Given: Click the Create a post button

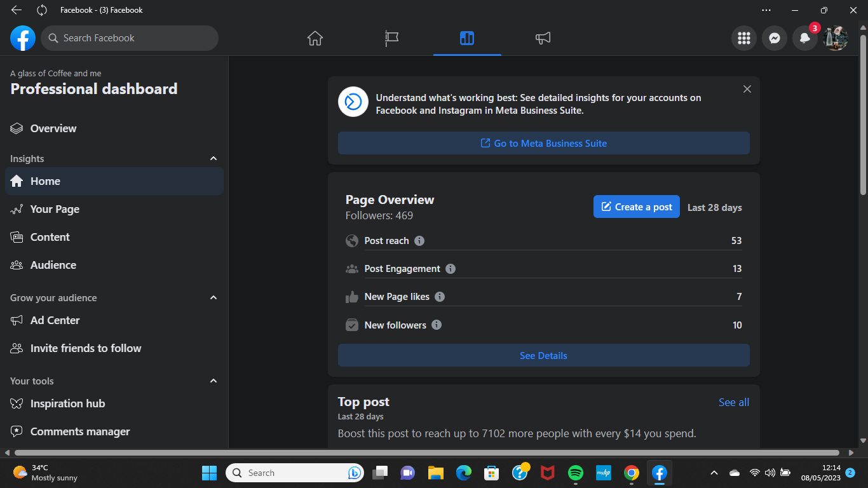Looking at the screenshot, I should point(637,207).
